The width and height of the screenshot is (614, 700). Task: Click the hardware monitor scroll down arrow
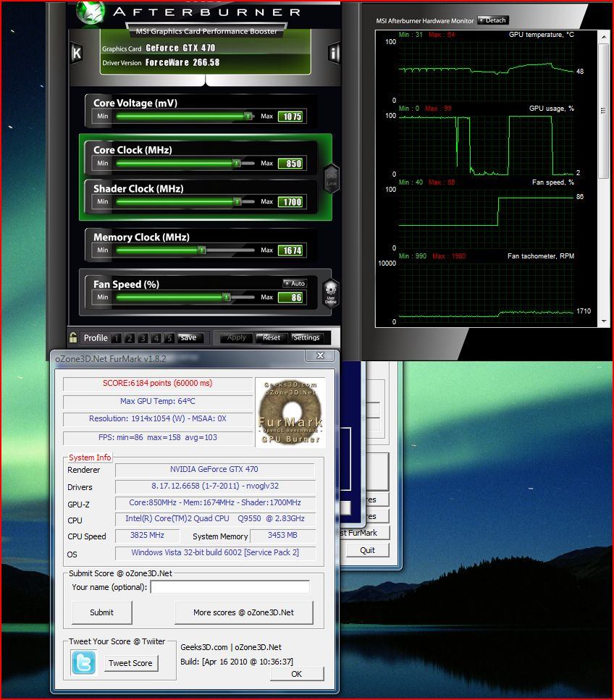(604, 321)
